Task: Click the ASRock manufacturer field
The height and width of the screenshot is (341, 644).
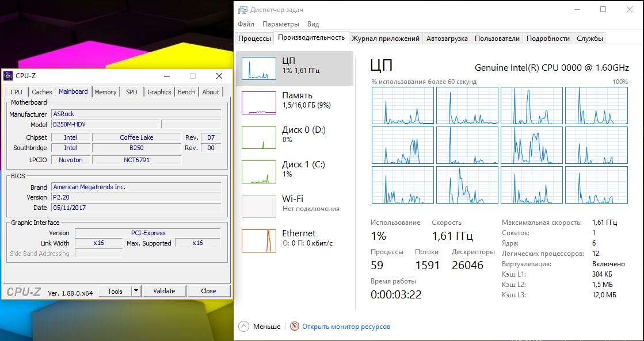Action: pos(136,114)
